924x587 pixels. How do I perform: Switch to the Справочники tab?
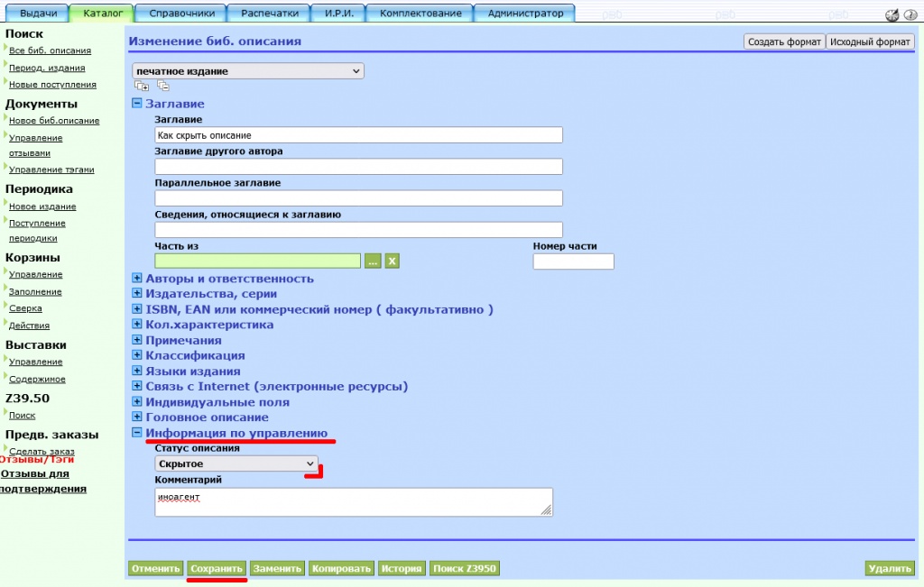(x=181, y=14)
